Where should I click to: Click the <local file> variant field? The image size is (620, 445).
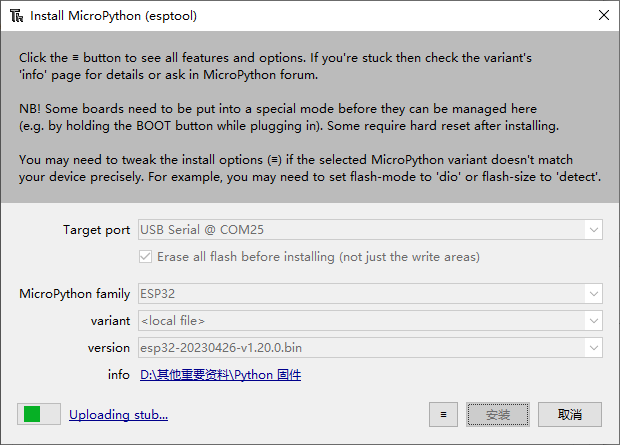tap(370, 320)
